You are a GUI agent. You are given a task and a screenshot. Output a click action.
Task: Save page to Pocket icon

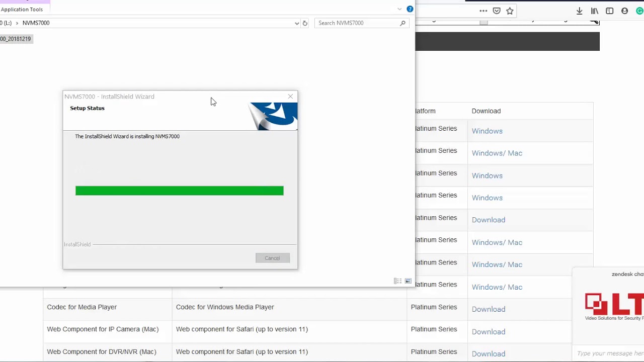[497, 11]
